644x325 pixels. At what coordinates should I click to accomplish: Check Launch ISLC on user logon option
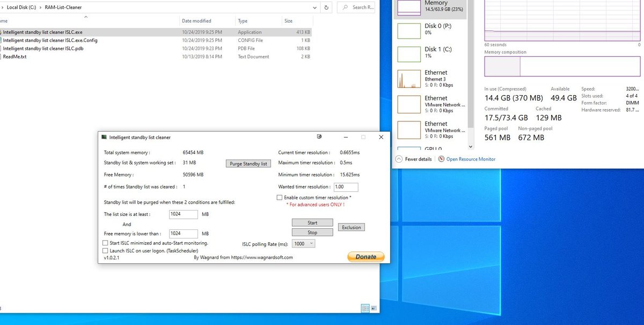pyautogui.click(x=105, y=250)
